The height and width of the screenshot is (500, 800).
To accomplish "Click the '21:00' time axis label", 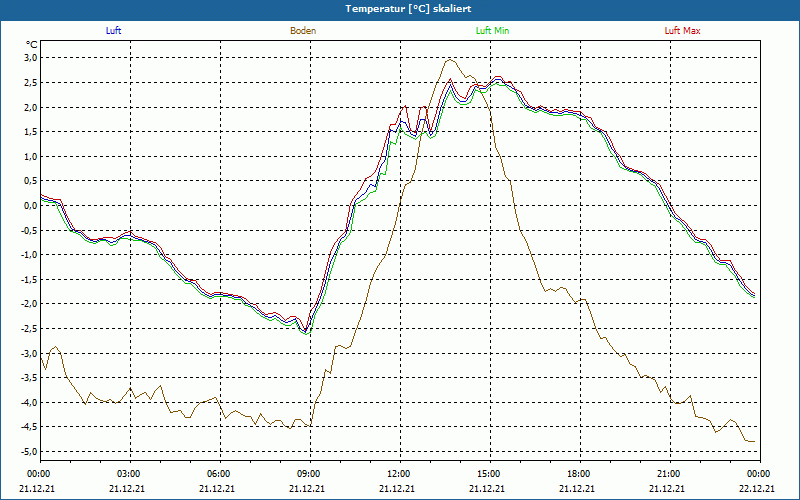I will (667, 474).
